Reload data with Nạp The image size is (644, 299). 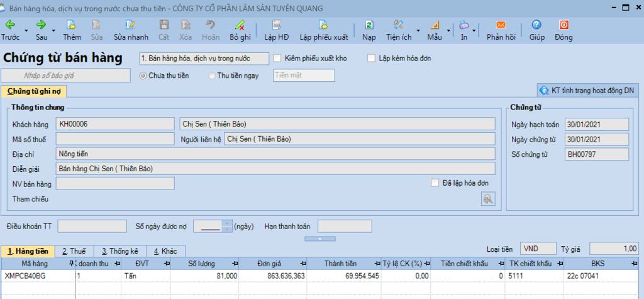369,30
